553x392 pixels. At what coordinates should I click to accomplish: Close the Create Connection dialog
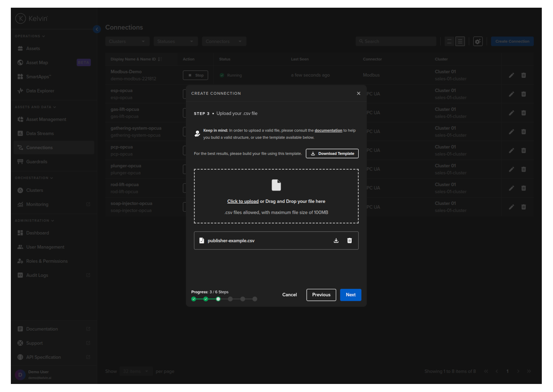tap(358, 93)
